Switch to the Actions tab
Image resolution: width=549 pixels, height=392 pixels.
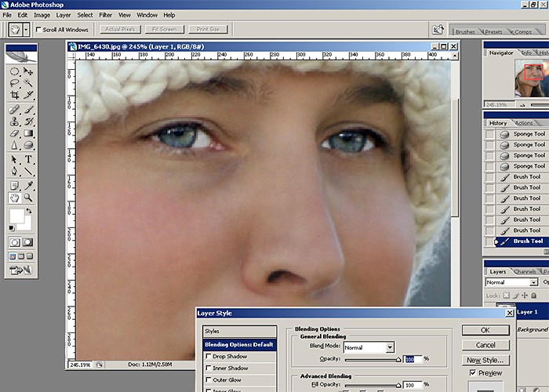(524, 123)
